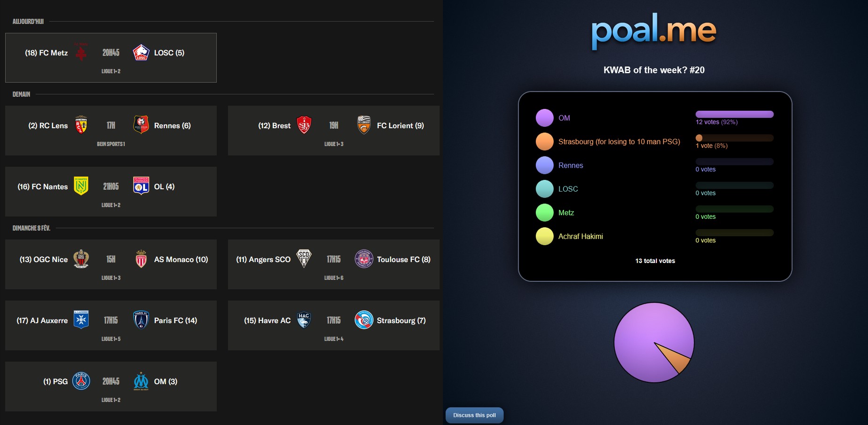Click the 21H05 kickoff time for Nantes–OL
868x425 pixels.
coord(111,186)
